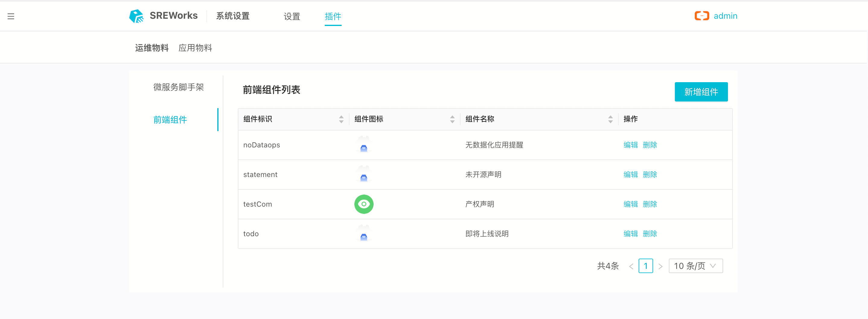
Task: Click the SREWorks logo icon
Action: pyautogui.click(x=136, y=15)
